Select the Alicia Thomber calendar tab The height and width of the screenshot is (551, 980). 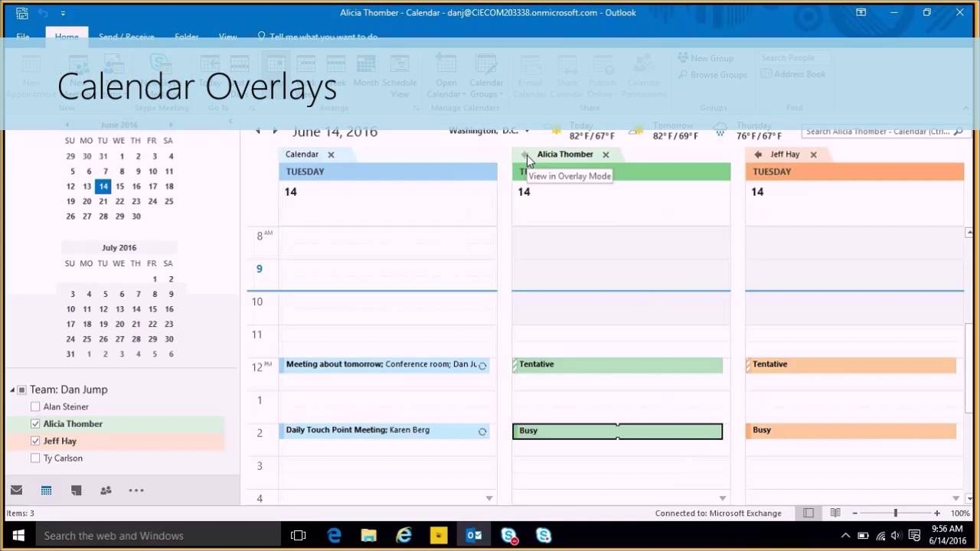point(565,155)
